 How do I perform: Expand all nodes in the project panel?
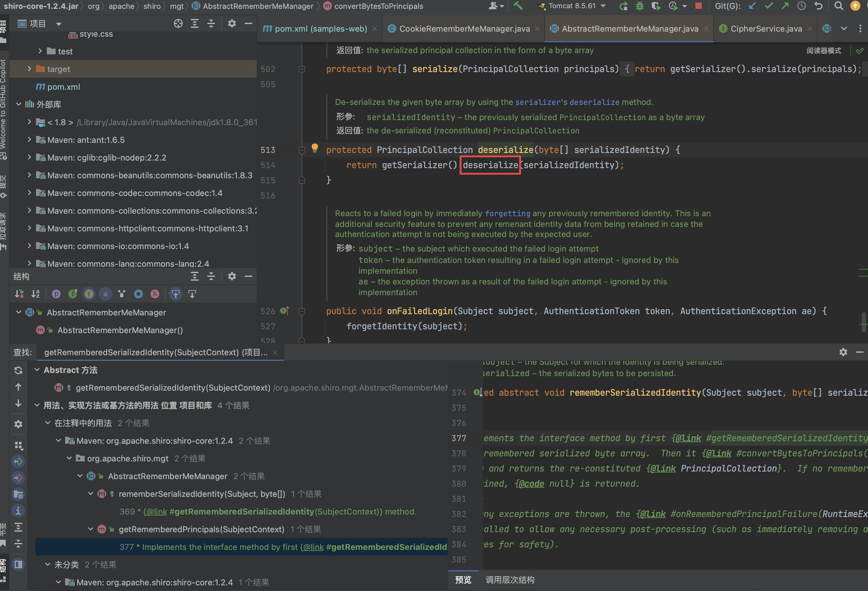pos(195,23)
